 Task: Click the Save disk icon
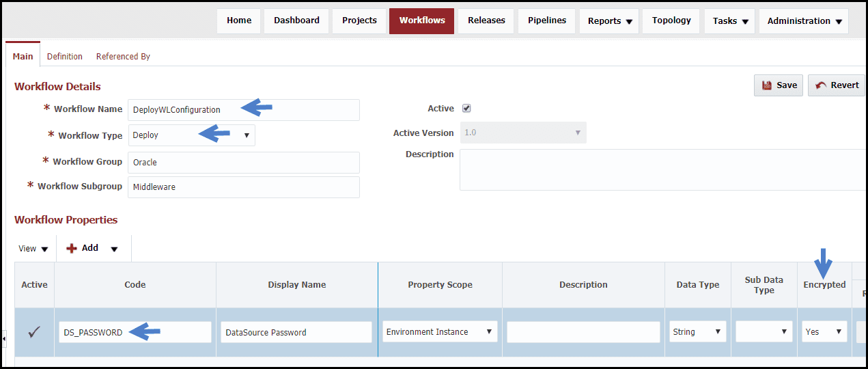[766, 85]
